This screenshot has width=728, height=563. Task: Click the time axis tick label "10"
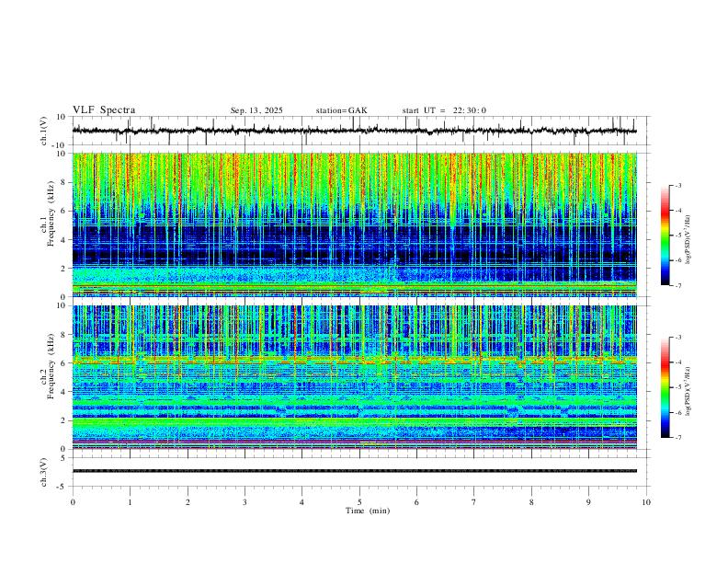tap(646, 502)
